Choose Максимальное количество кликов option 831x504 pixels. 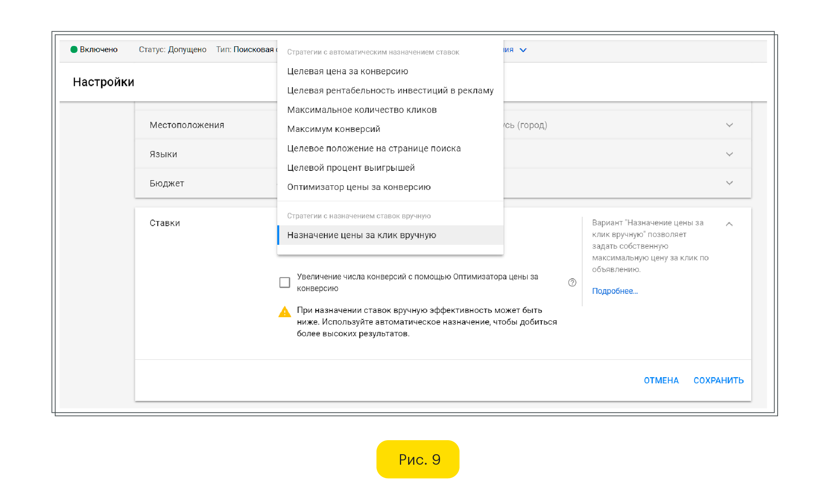362,110
